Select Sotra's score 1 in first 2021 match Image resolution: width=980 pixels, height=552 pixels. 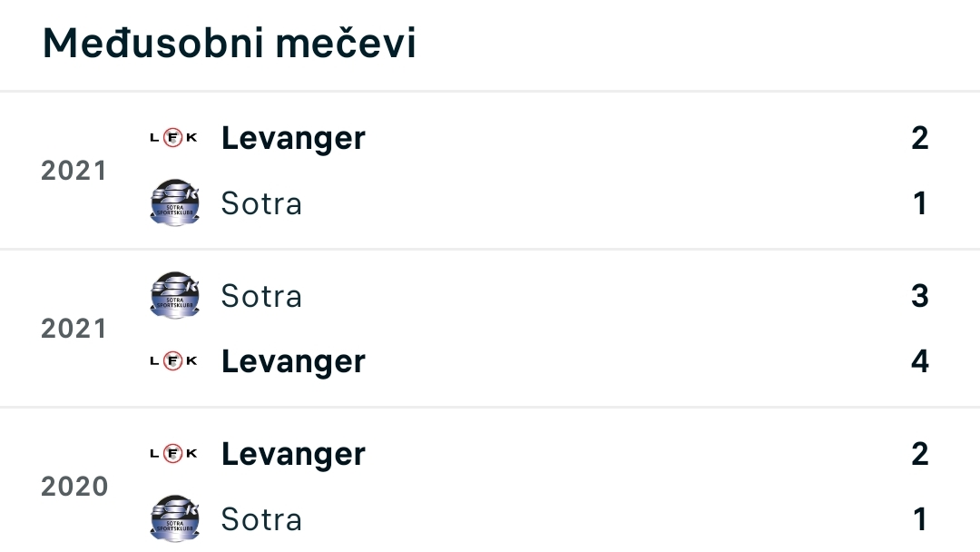pos(920,203)
